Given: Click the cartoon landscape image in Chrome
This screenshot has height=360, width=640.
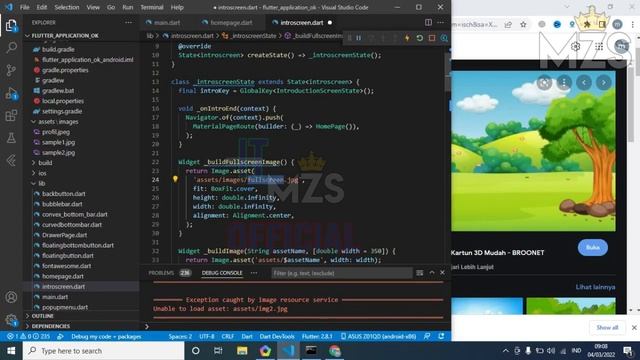Looking at the screenshot, I should (533, 151).
